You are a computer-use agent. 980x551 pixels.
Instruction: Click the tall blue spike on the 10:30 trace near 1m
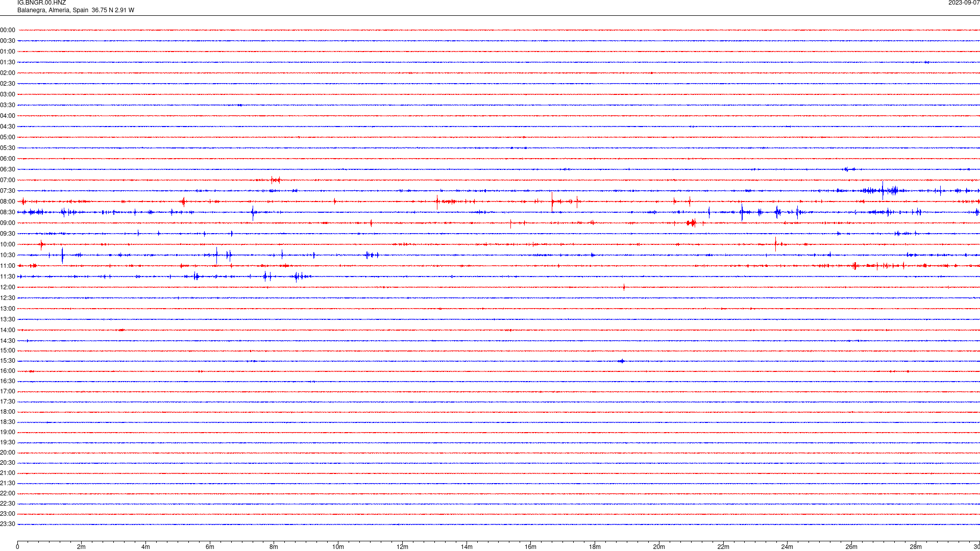[62, 255]
